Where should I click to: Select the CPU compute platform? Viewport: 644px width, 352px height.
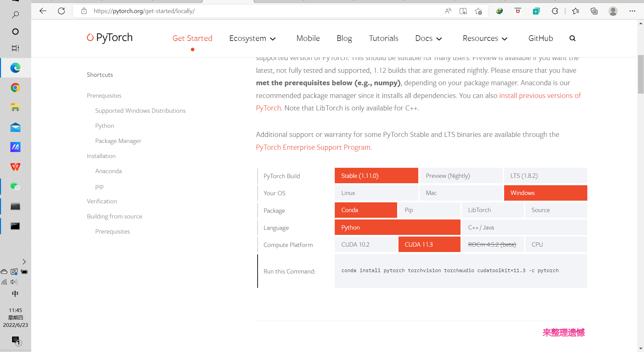pos(556,245)
